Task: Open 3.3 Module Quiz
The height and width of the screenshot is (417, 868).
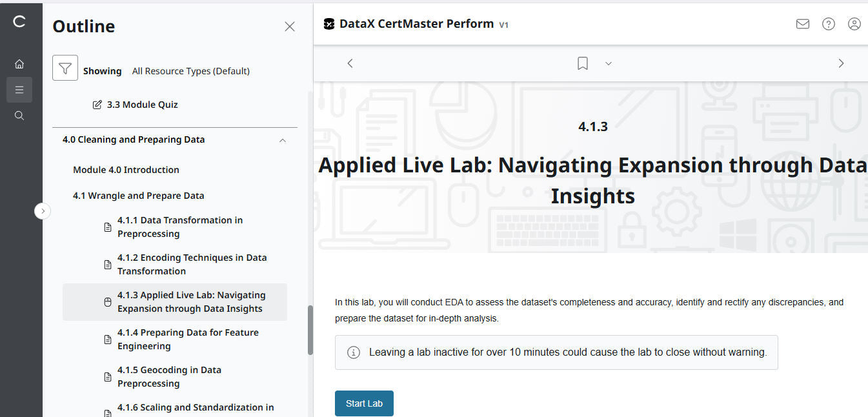Action: [x=142, y=105]
